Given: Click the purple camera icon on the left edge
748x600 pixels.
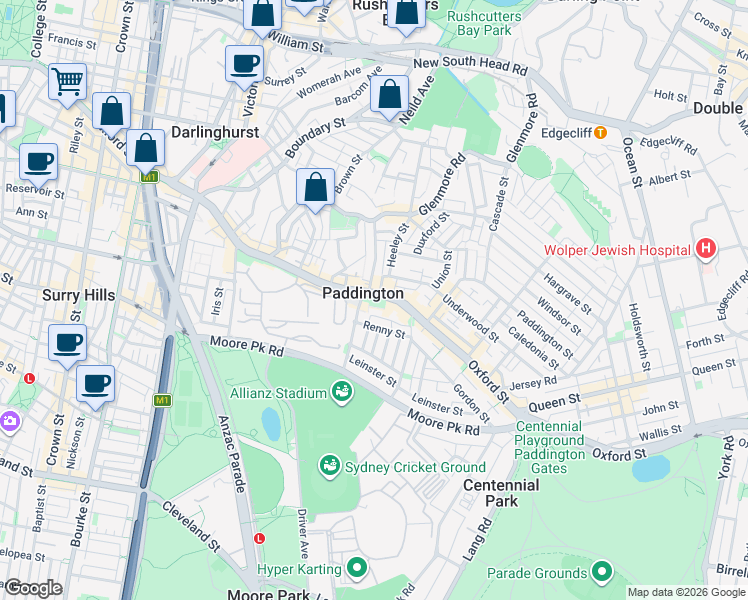Looking at the screenshot, I should pos(9,422).
